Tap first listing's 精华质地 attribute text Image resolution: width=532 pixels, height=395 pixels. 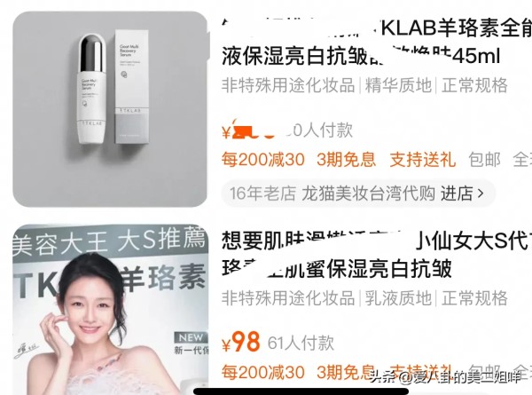tap(398, 85)
